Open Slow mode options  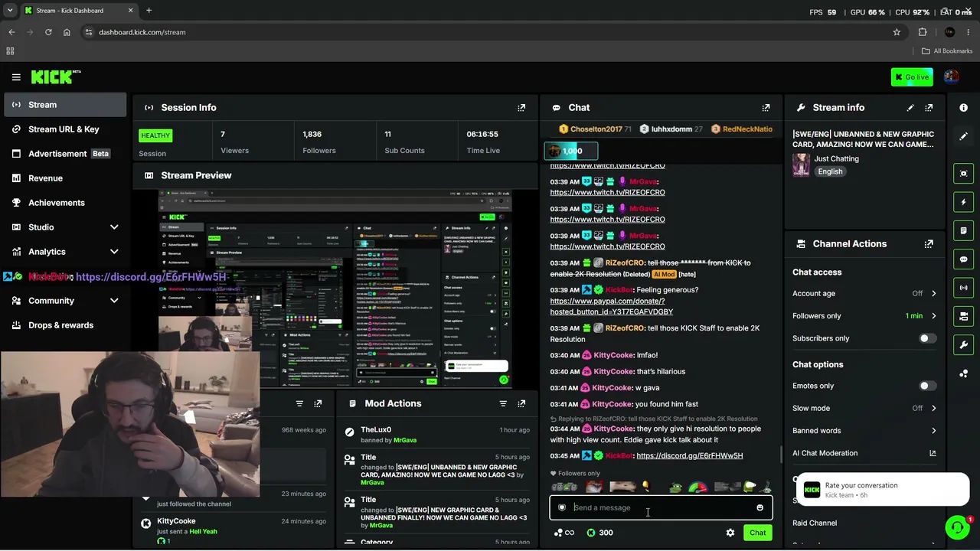(x=864, y=408)
